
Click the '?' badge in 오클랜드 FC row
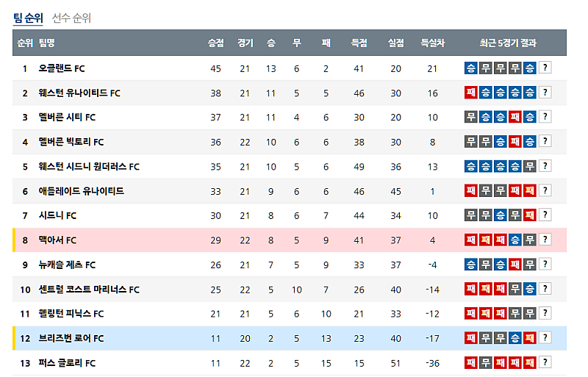(545, 68)
